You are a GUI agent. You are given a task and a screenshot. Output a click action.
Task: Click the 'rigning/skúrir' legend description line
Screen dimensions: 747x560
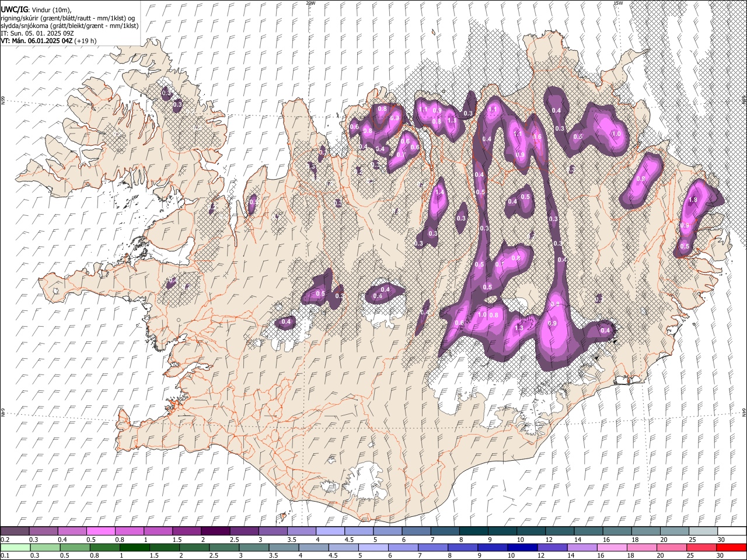pos(68,17)
